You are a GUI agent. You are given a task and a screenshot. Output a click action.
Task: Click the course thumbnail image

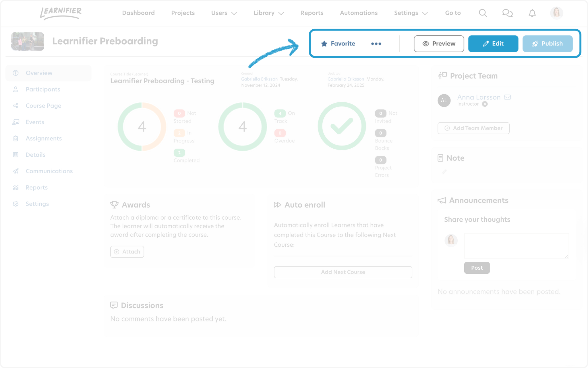point(28,41)
